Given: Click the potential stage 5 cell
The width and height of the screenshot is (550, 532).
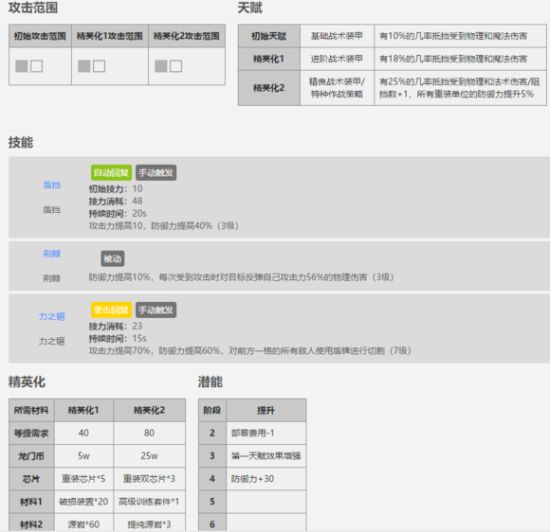Looking at the screenshot, I should coord(212,502).
